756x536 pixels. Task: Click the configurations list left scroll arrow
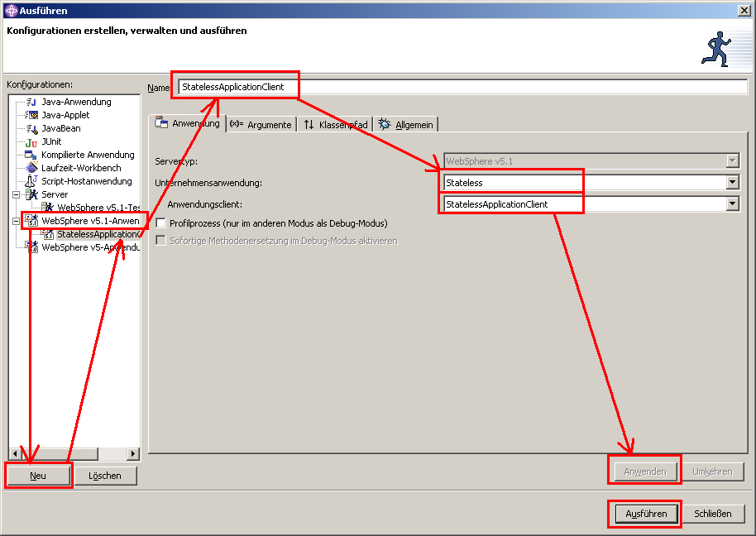[15, 453]
